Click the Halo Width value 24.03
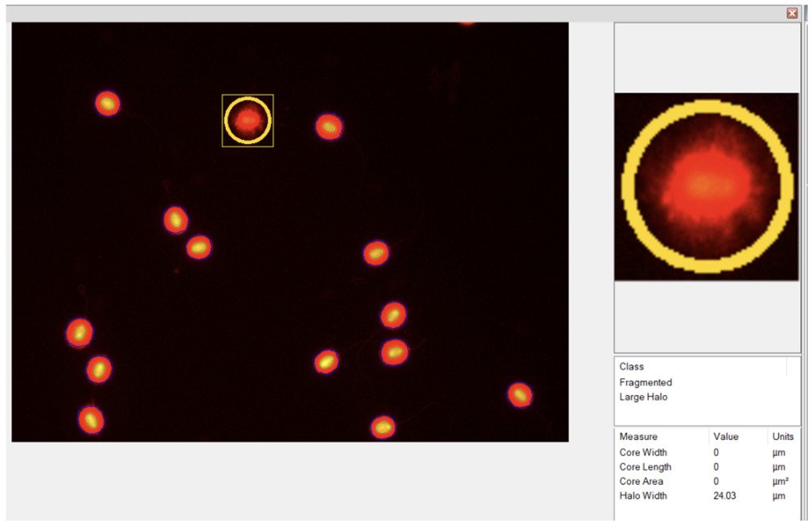The height and width of the screenshot is (522, 812). click(724, 495)
